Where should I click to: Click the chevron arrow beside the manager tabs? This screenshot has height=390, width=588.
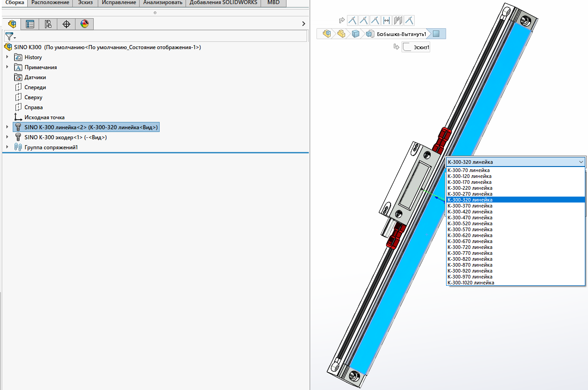[304, 24]
